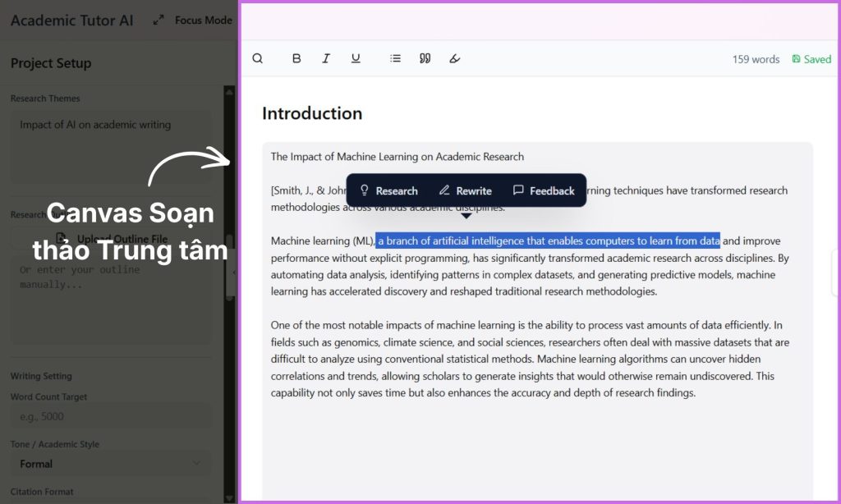Select Research in the floating context menu
Image resolution: width=841 pixels, height=504 pixels.
[x=389, y=190]
